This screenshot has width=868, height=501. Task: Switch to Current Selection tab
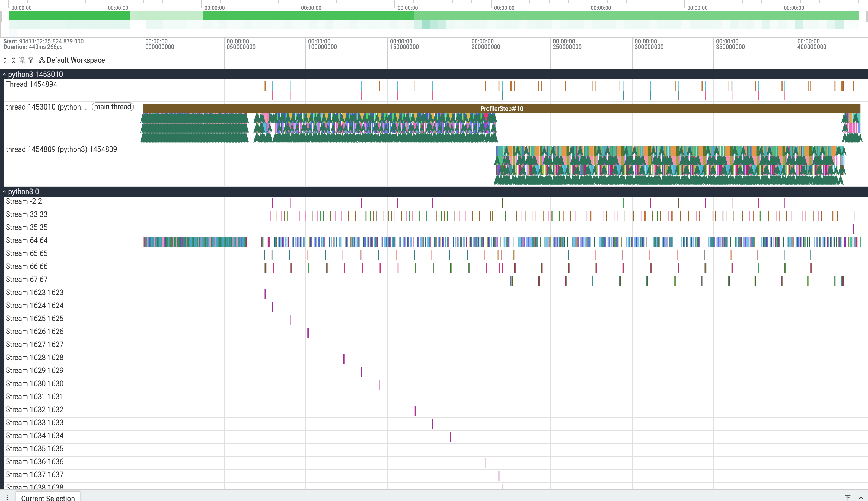[x=48, y=497]
